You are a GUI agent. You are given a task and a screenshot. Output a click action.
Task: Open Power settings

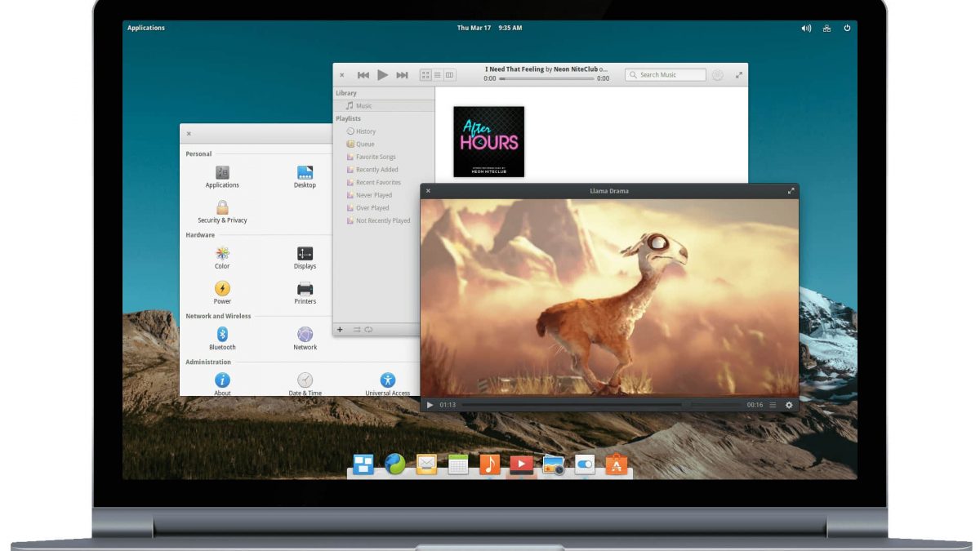click(x=222, y=293)
